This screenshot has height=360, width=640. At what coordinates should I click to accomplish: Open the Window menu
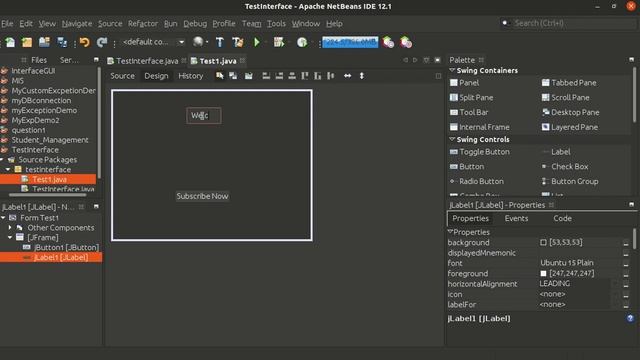point(306,24)
